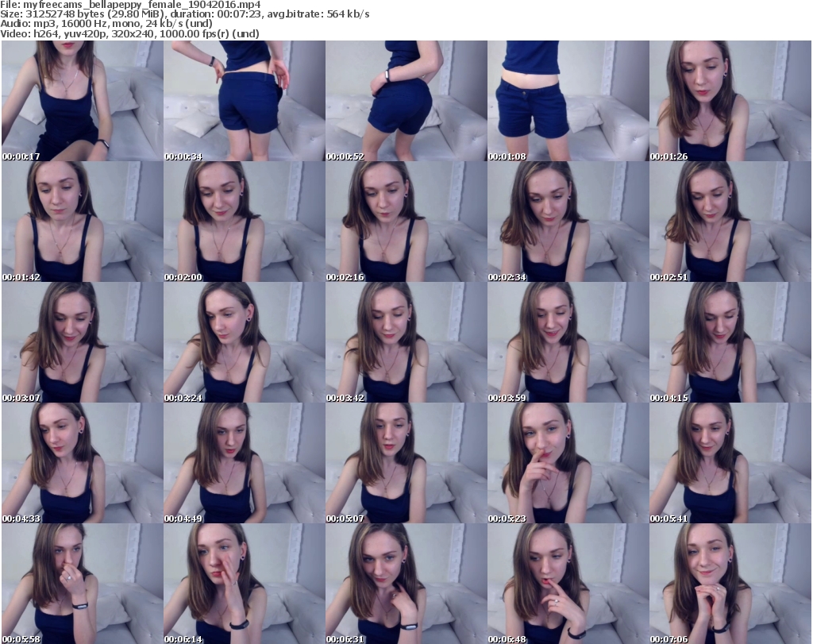Screen dimensions: 813x644
Task: Click the 00:06:14 video frame
Action: pos(245,584)
